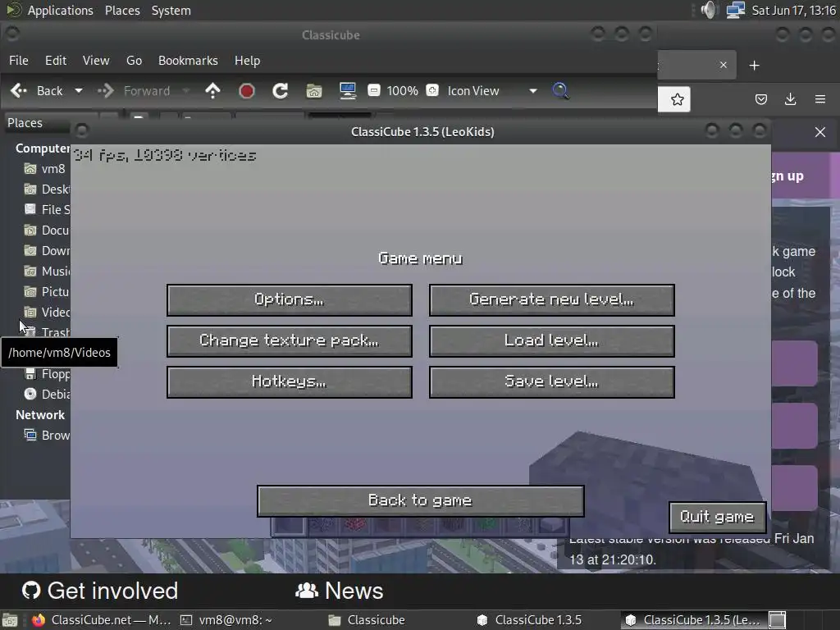Open Bookmarks menu in file manager

pyautogui.click(x=188, y=61)
